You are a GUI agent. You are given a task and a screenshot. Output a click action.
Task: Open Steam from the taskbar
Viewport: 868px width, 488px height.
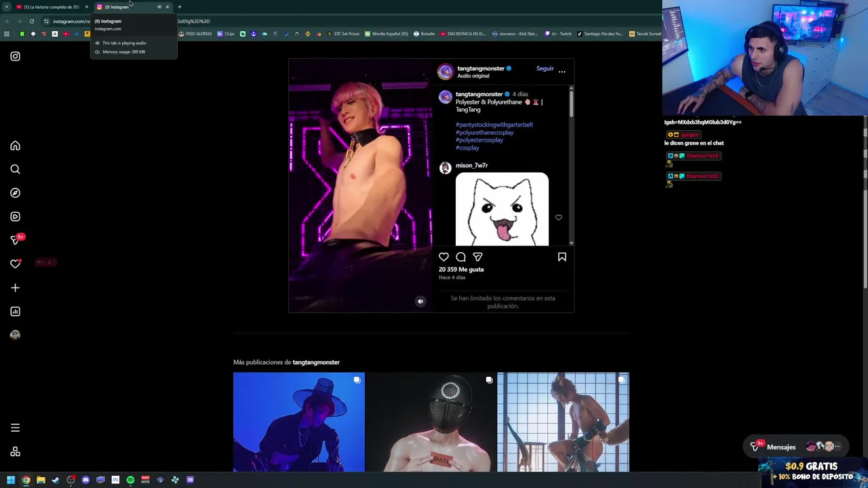tap(56, 480)
